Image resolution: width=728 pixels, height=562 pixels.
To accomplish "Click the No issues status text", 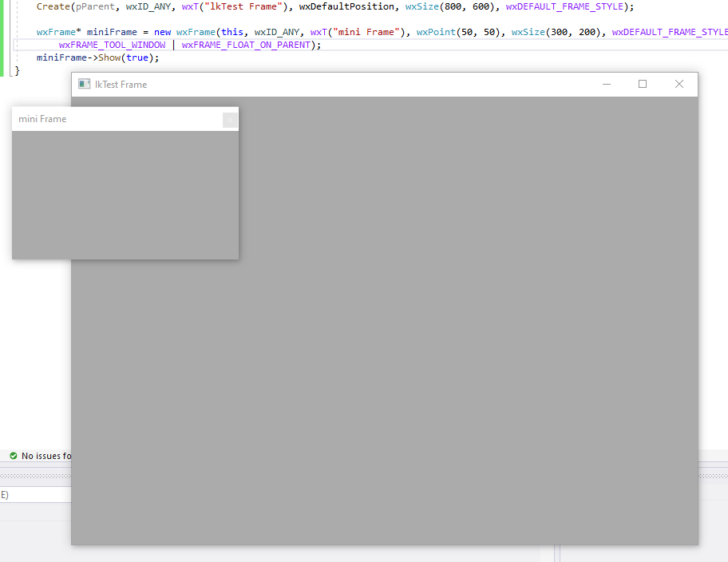I will [46, 456].
